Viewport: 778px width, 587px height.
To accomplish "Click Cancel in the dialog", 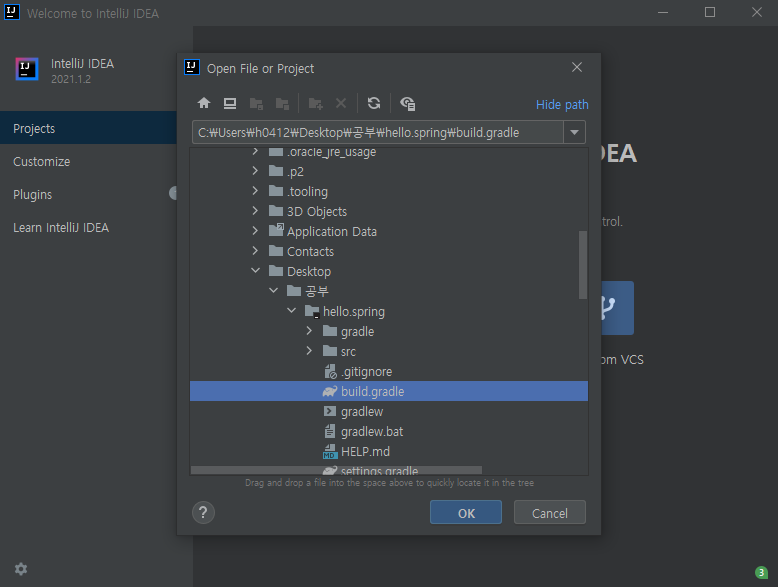I will (550, 513).
